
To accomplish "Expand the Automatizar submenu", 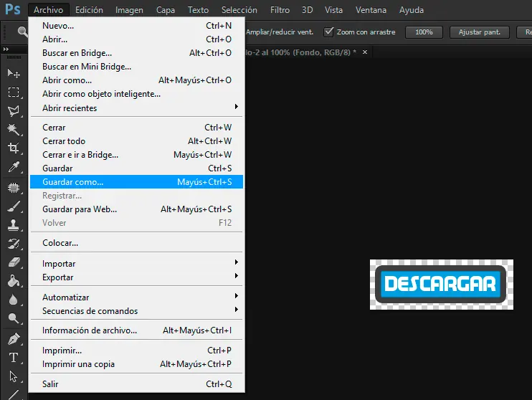I will coord(137,297).
